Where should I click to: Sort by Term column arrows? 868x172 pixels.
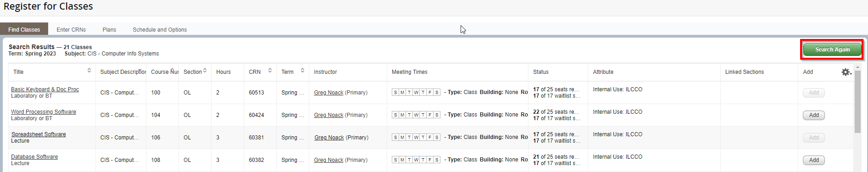302,70
